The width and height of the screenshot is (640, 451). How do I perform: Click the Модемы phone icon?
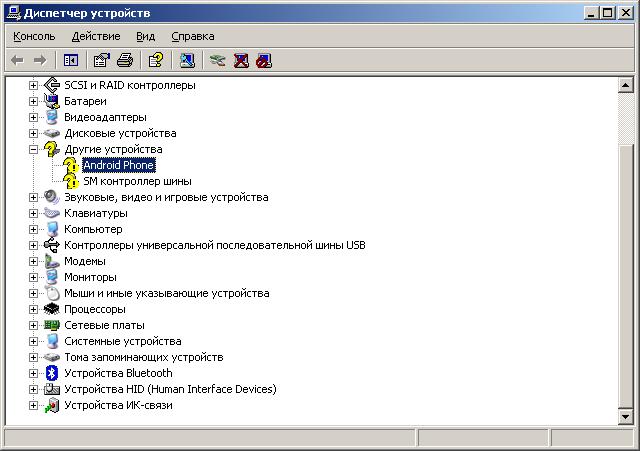click(52, 261)
